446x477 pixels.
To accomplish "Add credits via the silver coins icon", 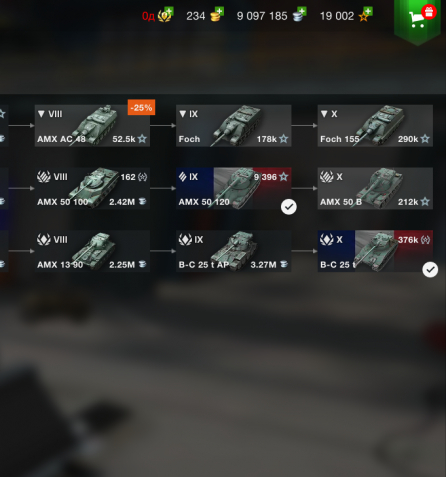I will [x=300, y=14].
